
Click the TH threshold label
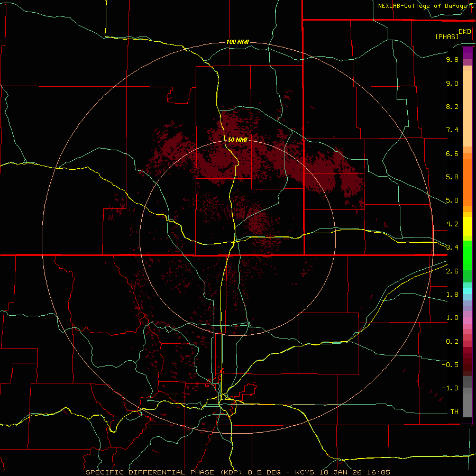tap(454, 412)
